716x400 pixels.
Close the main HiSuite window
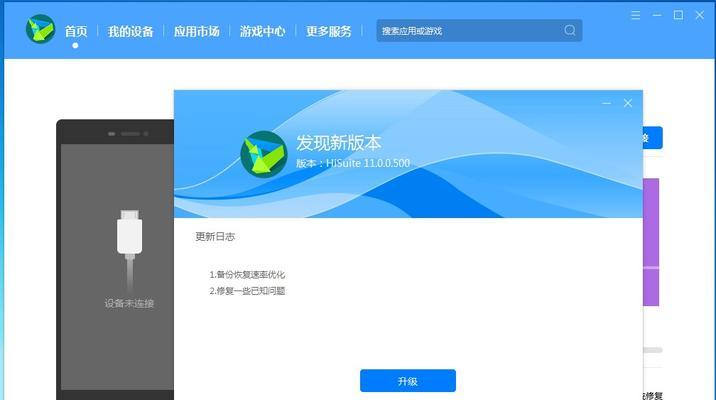click(x=699, y=15)
